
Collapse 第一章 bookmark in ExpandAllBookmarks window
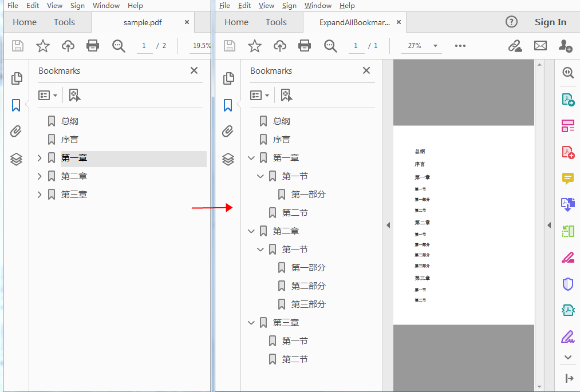click(x=251, y=158)
